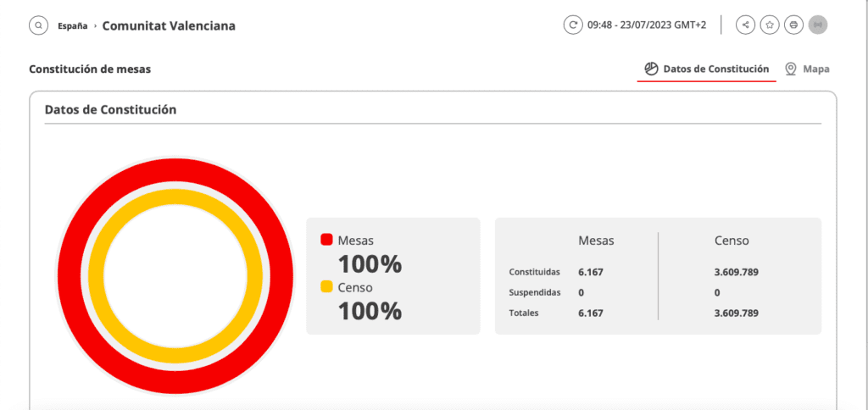The height and width of the screenshot is (410, 868).
Task: Click the Censo column header in table
Action: tap(732, 241)
